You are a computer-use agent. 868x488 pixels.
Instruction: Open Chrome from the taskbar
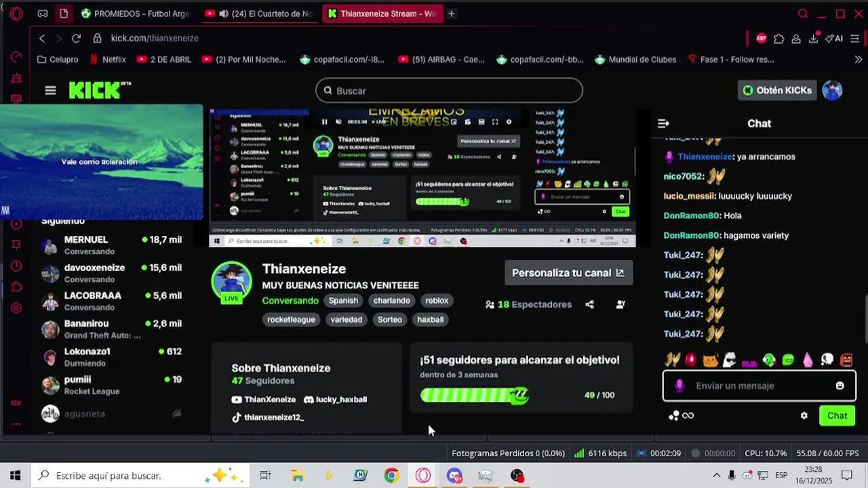391,476
